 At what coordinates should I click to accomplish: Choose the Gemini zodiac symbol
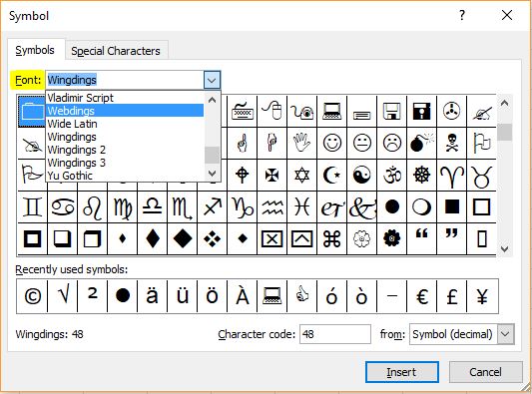pos(32,206)
